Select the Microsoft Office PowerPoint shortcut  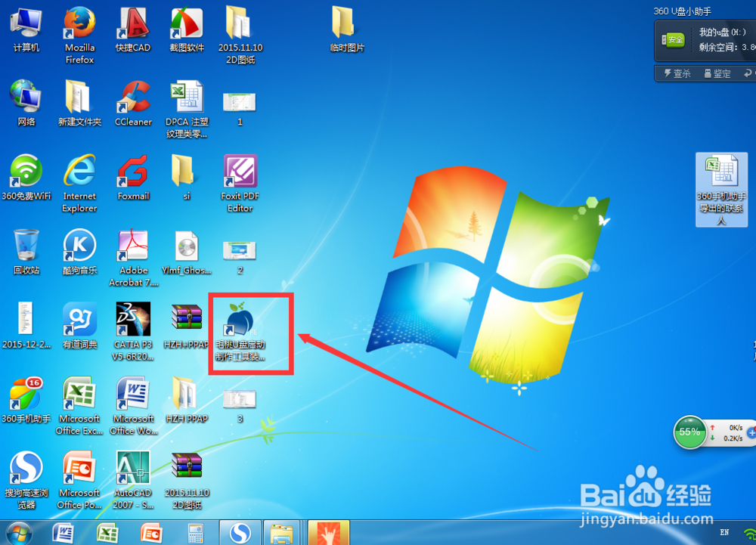79,480
